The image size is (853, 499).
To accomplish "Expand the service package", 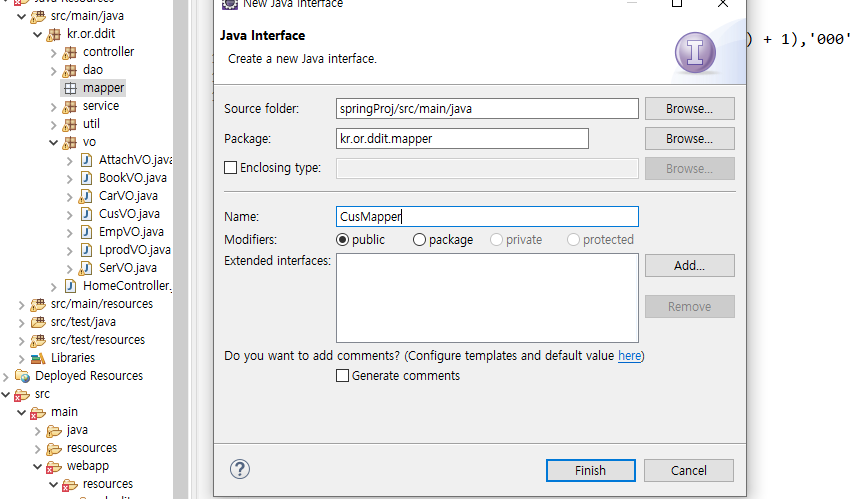I will tap(53, 107).
